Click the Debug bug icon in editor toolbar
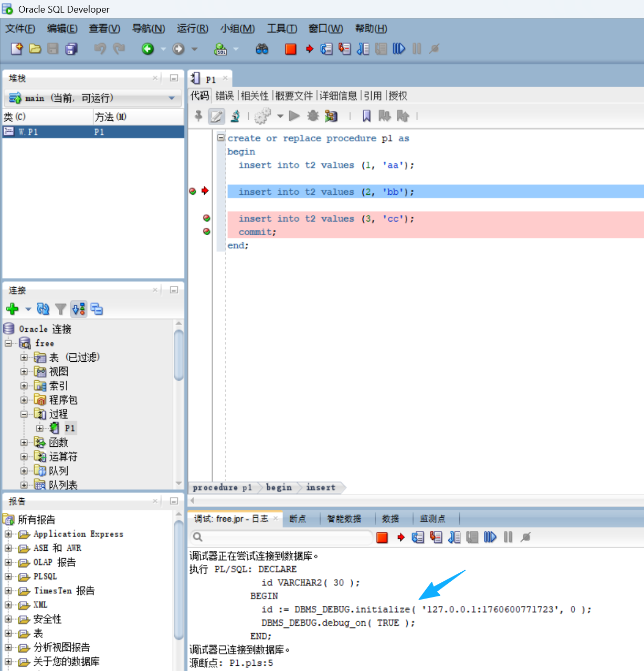644x671 pixels. pos(313,116)
